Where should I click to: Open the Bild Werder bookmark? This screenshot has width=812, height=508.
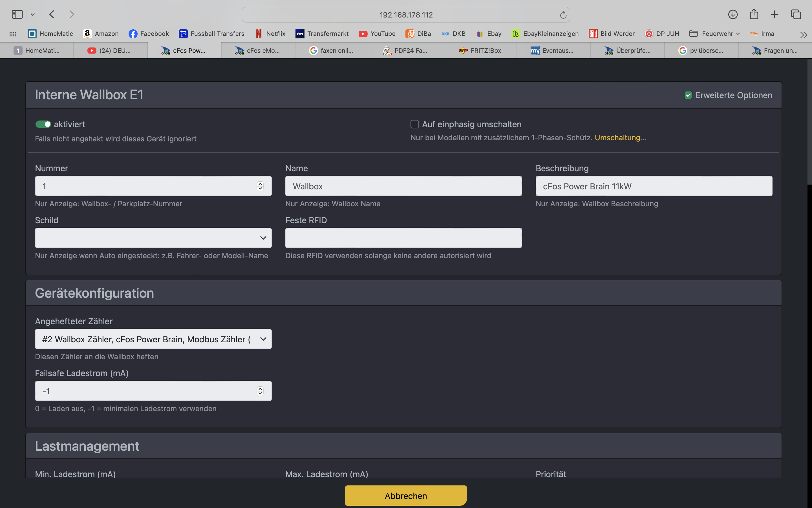(x=612, y=34)
